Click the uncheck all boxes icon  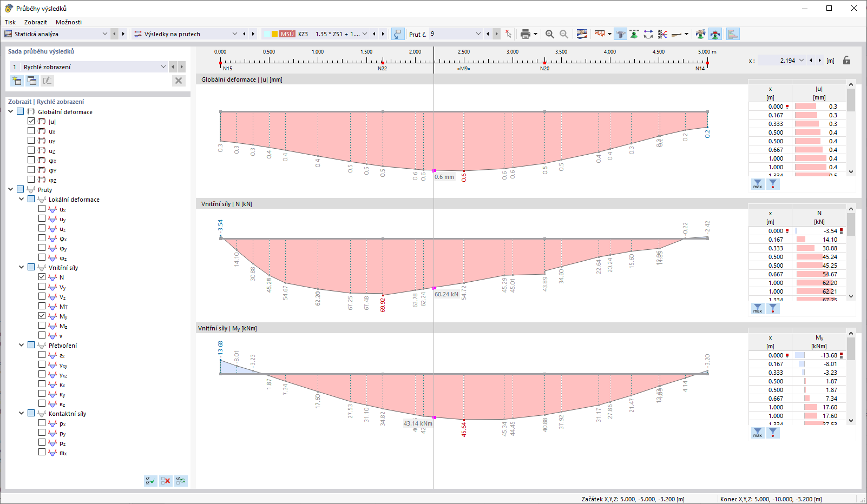166,481
